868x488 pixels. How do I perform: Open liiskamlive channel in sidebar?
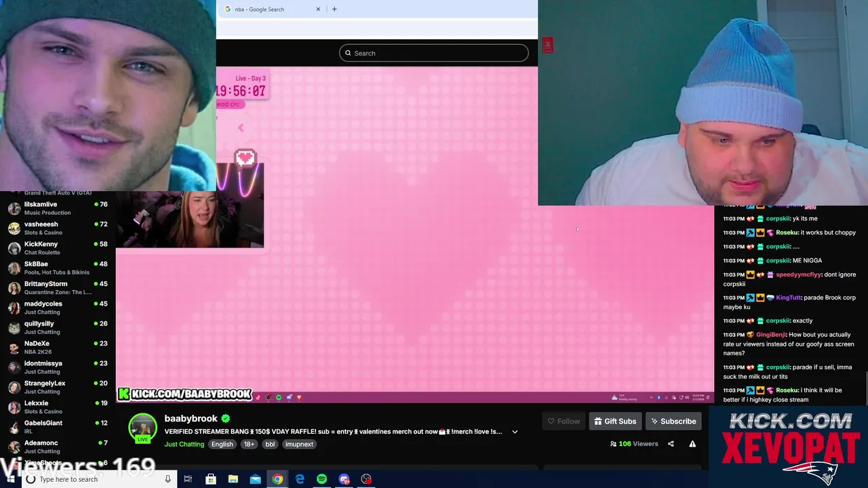(58, 208)
